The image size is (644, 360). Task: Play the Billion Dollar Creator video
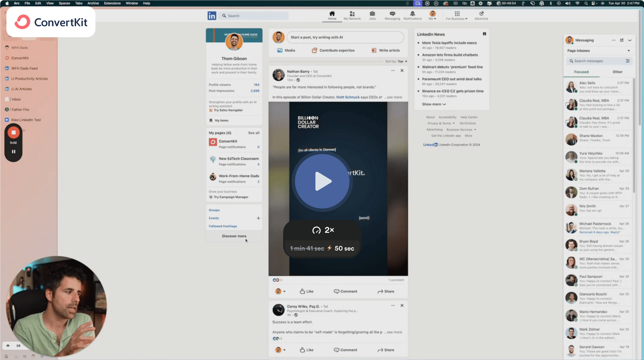[x=322, y=181]
